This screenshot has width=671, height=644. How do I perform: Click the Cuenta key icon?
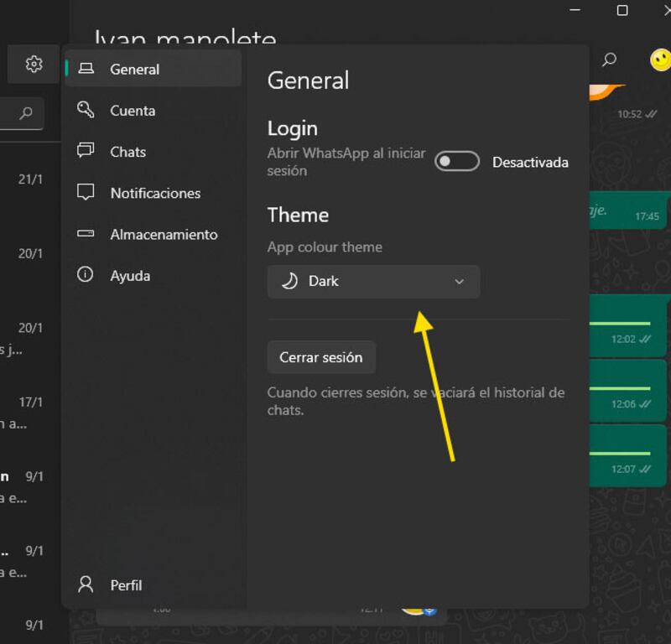pos(86,110)
